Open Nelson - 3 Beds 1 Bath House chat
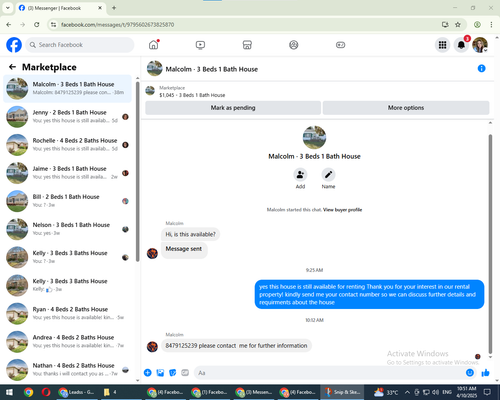 point(67,229)
